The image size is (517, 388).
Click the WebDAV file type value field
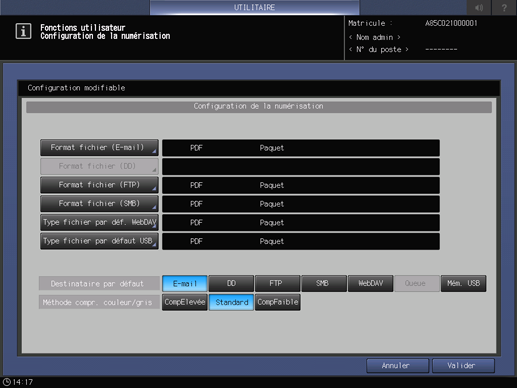[301, 222]
